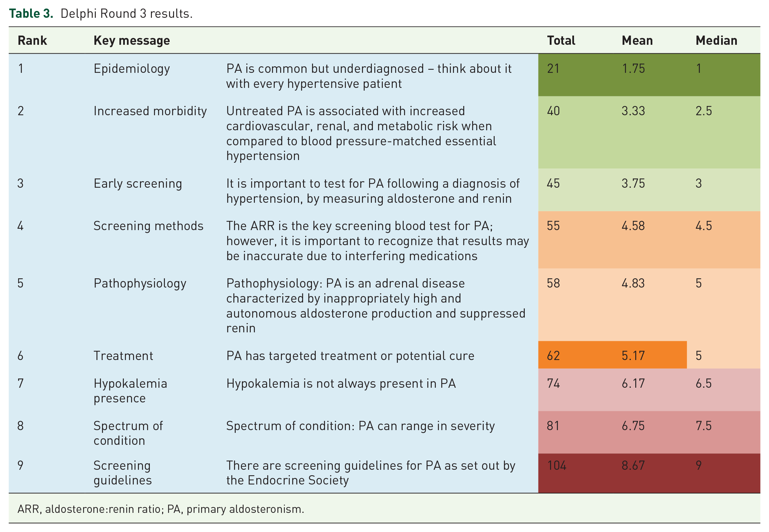Click the Mean column header
This screenshot has width=769, height=532.
[637, 40]
